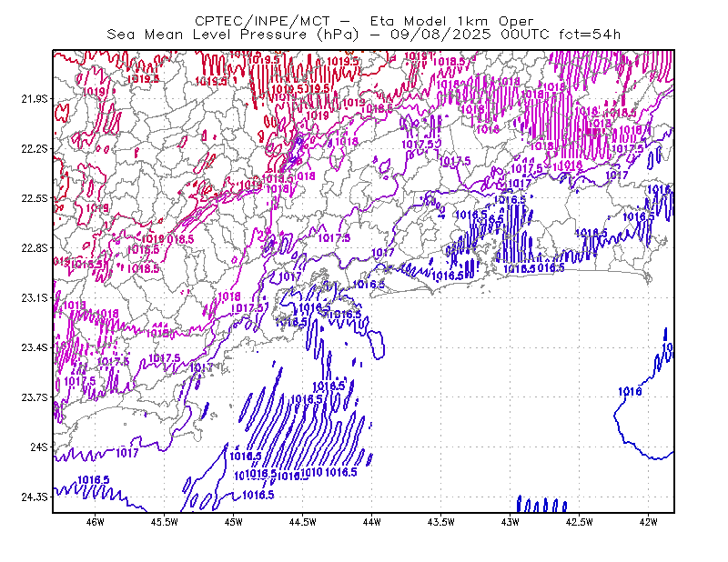Select the 21.9S latitude axis label
The width and height of the screenshot is (728, 562).
pyautogui.click(x=35, y=99)
